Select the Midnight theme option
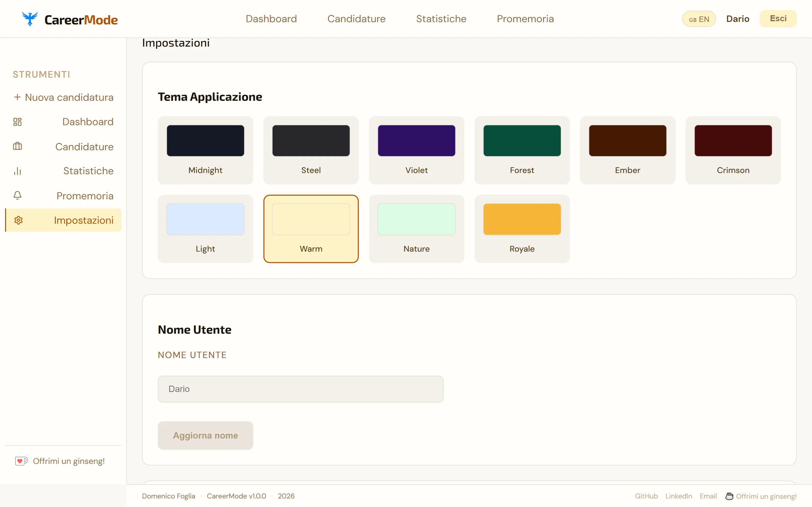 point(205,150)
